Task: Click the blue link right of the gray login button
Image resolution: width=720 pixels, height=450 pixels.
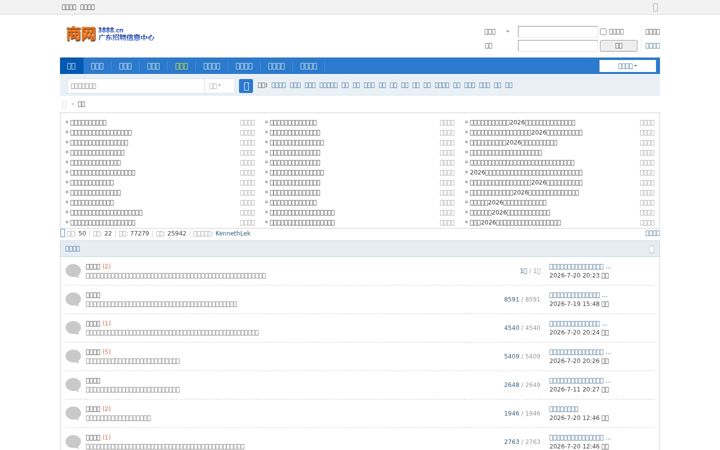Action: 652,46
